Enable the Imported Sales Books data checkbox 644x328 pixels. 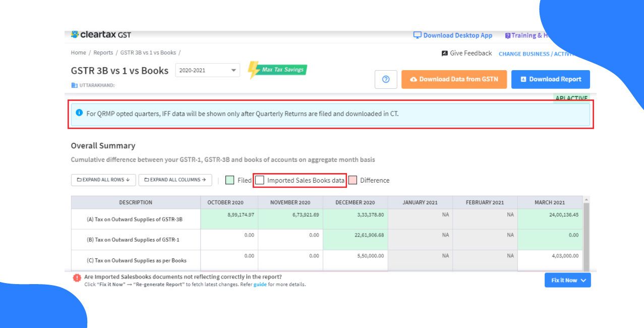(260, 180)
